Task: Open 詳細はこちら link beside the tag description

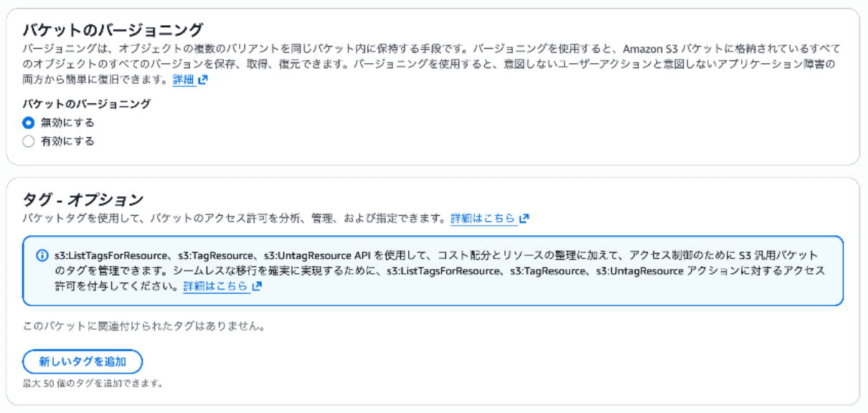Action: 483,219
